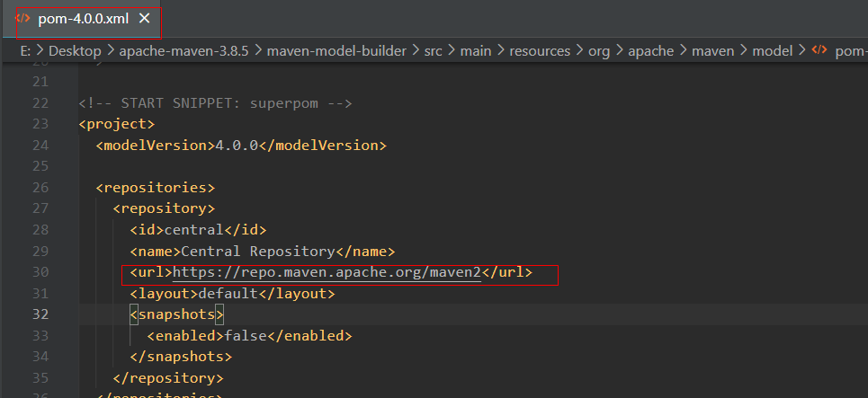
Task: Click the apache breadcrumb right after org
Action: [x=651, y=51]
